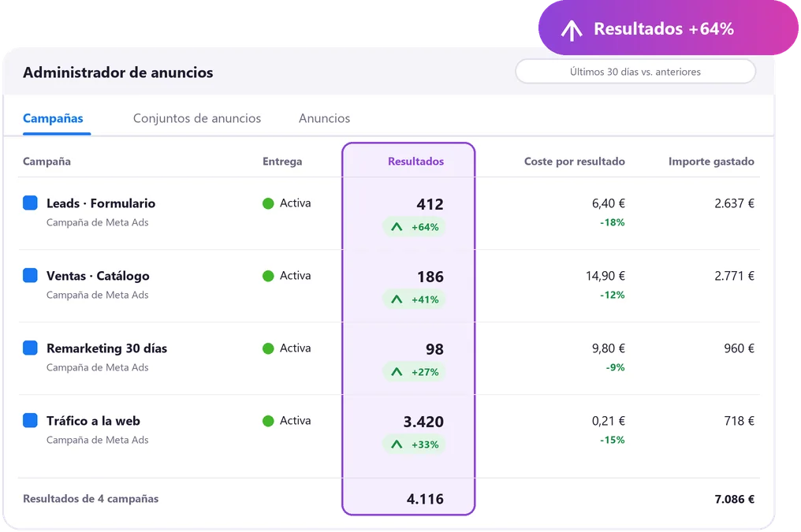Screen dimensions: 801x532
Task: Click the -9% cost change
Action: point(616,367)
